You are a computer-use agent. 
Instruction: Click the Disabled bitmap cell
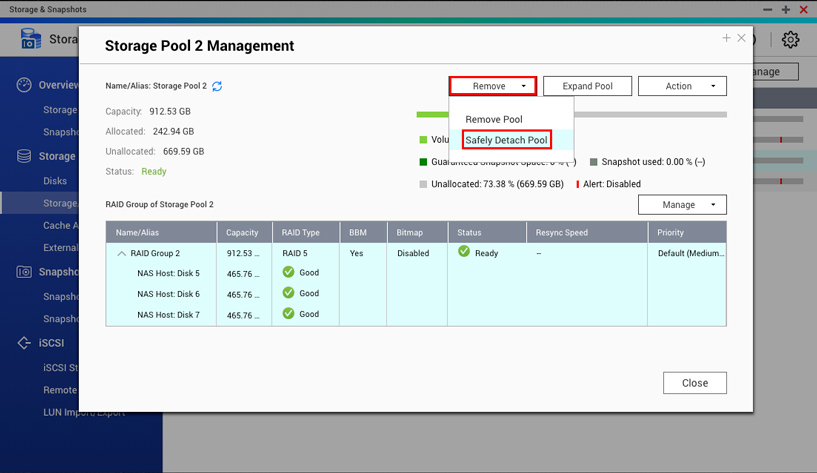413,253
